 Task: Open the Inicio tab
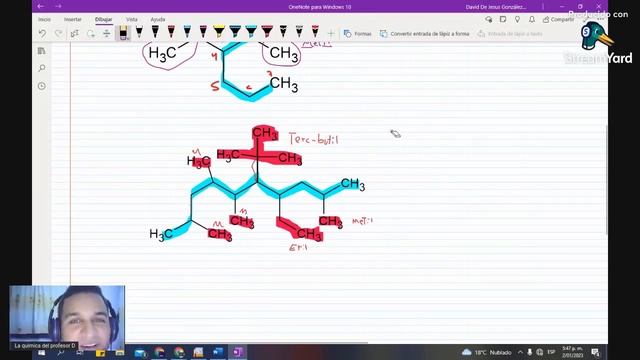(44, 19)
